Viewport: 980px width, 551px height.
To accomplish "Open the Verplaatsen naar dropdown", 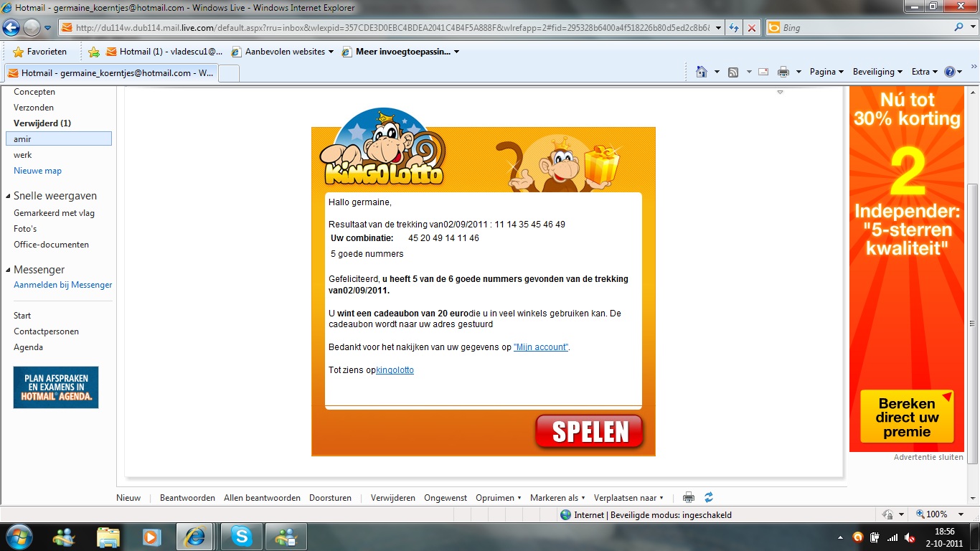I will pos(628,498).
